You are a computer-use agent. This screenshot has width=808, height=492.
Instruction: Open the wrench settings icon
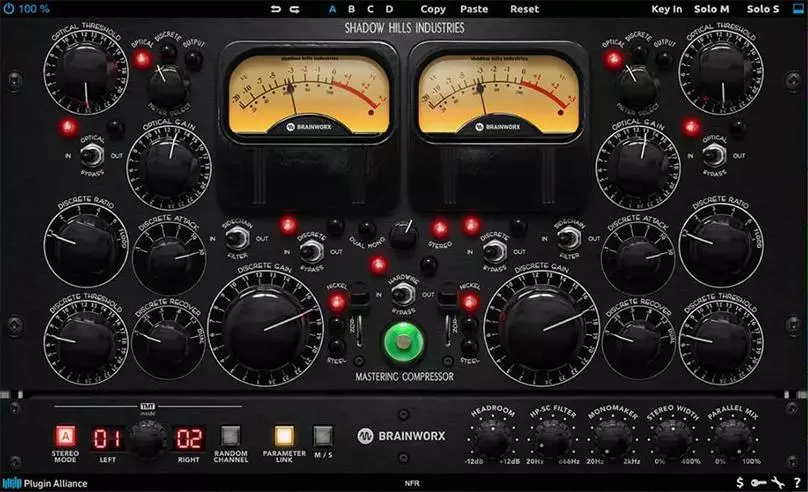tap(778, 483)
